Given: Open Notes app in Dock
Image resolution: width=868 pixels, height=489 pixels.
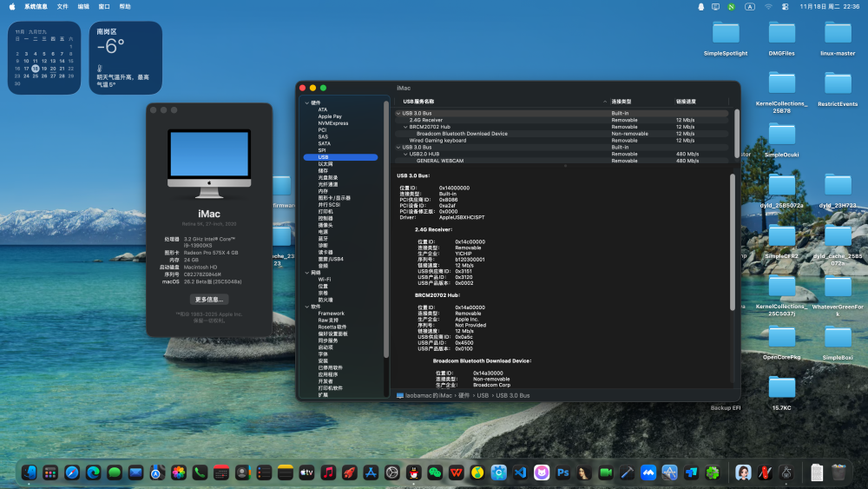Looking at the screenshot, I should pos(285,472).
